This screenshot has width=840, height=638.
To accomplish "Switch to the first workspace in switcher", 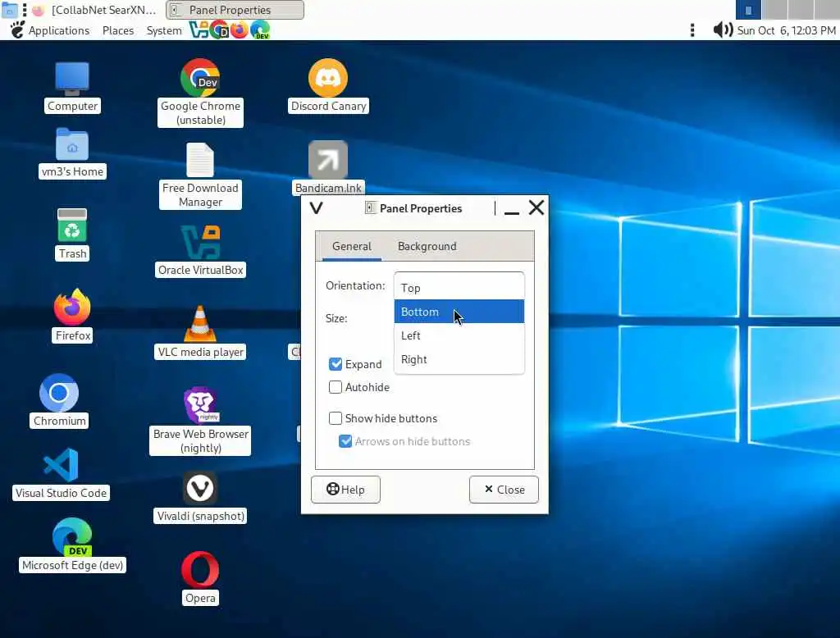I will 748,10.
